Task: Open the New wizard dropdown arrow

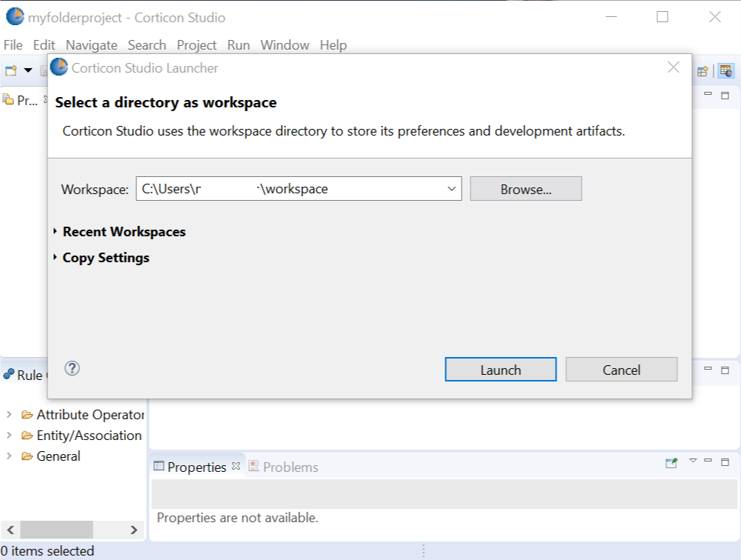Action: pos(28,70)
